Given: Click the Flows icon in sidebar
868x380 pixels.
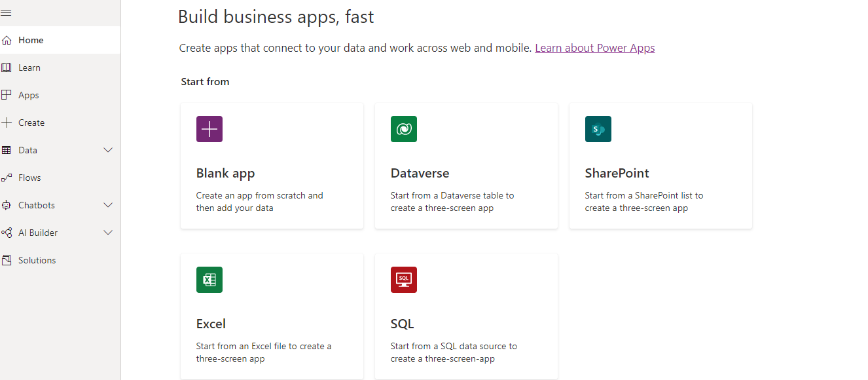Looking at the screenshot, I should pos(7,178).
